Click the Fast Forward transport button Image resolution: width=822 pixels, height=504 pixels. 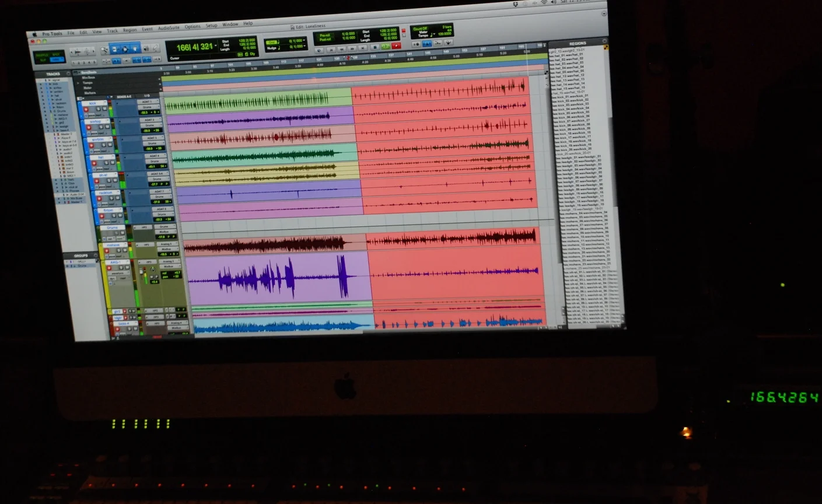352,48
